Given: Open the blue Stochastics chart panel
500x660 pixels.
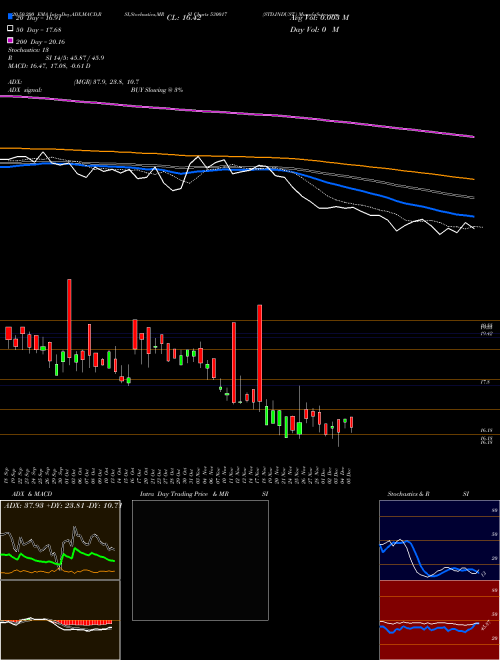Looking at the screenshot, I should pos(439,540).
